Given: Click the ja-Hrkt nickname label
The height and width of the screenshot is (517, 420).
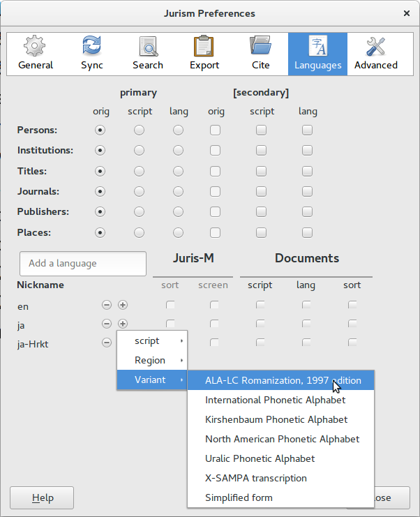Looking at the screenshot, I should click(x=33, y=344).
